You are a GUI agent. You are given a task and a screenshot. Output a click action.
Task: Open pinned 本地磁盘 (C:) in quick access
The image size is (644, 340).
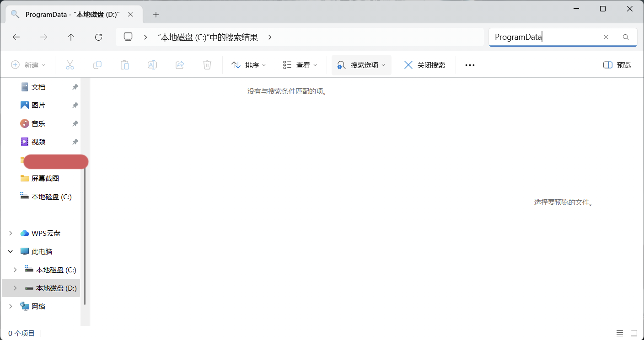[46, 197]
